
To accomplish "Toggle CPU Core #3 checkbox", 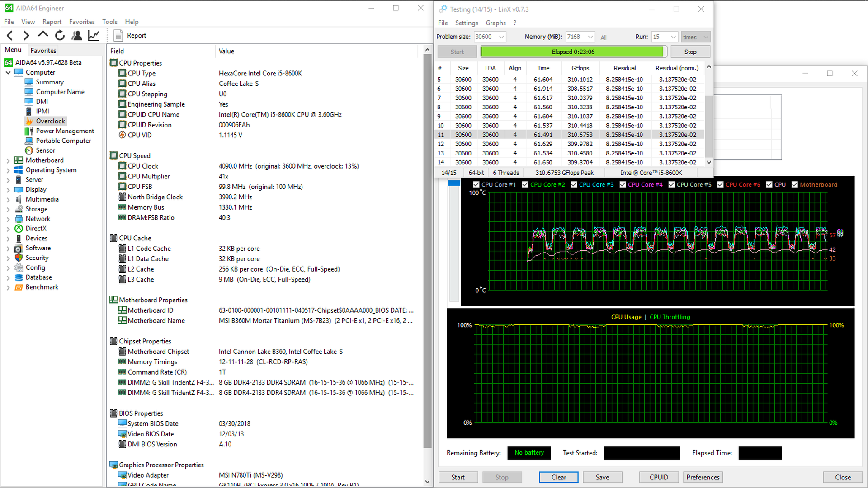I will (574, 184).
